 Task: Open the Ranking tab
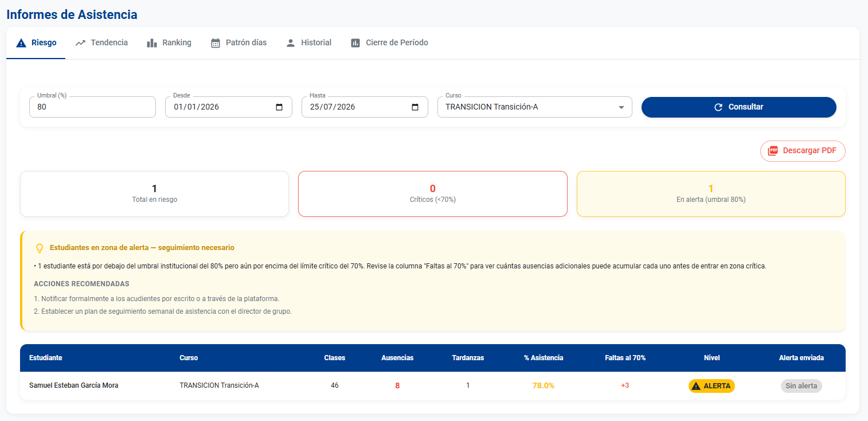click(169, 43)
